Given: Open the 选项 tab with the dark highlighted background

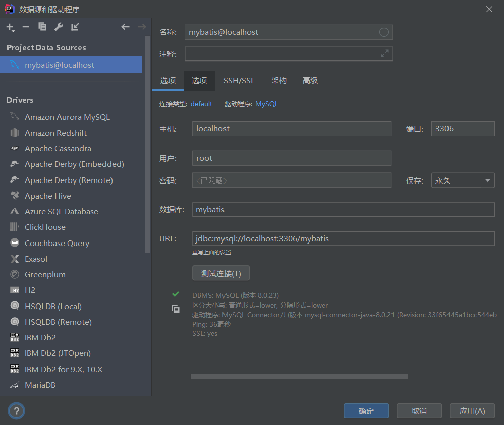Looking at the screenshot, I should 199,80.
